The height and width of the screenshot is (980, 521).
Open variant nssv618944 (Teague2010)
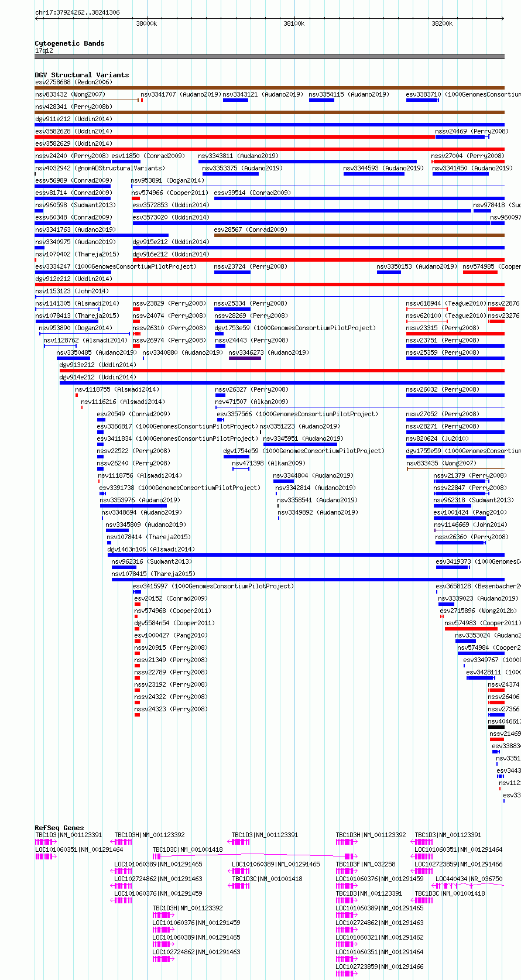(446, 303)
